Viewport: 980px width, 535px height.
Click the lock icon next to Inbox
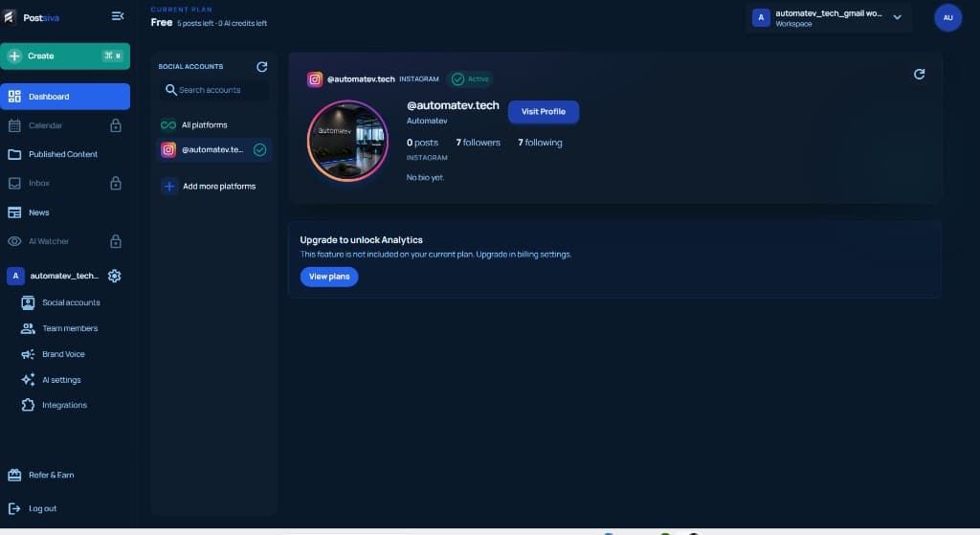[116, 183]
